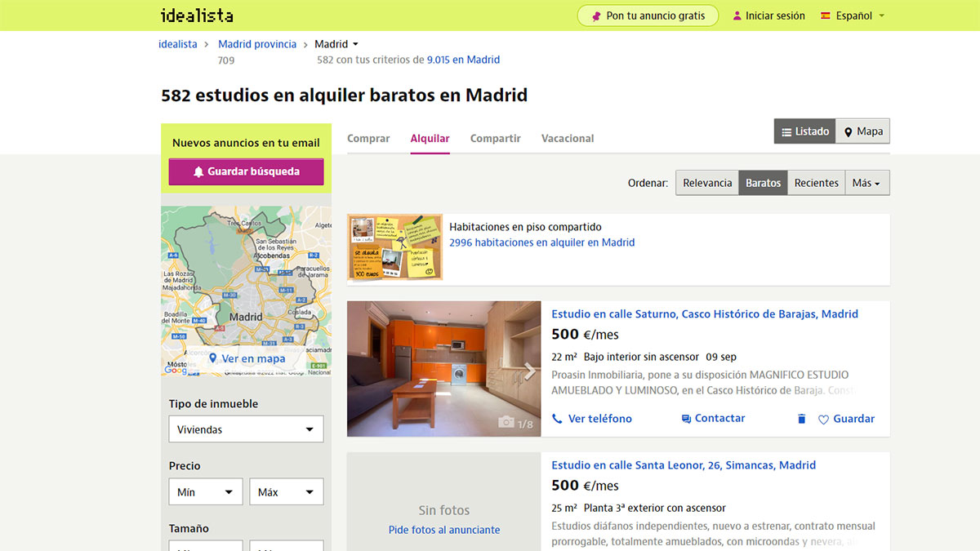Open 2996 habitaciones en alquiler link
The height and width of the screenshot is (551, 980).
tap(541, 242)
